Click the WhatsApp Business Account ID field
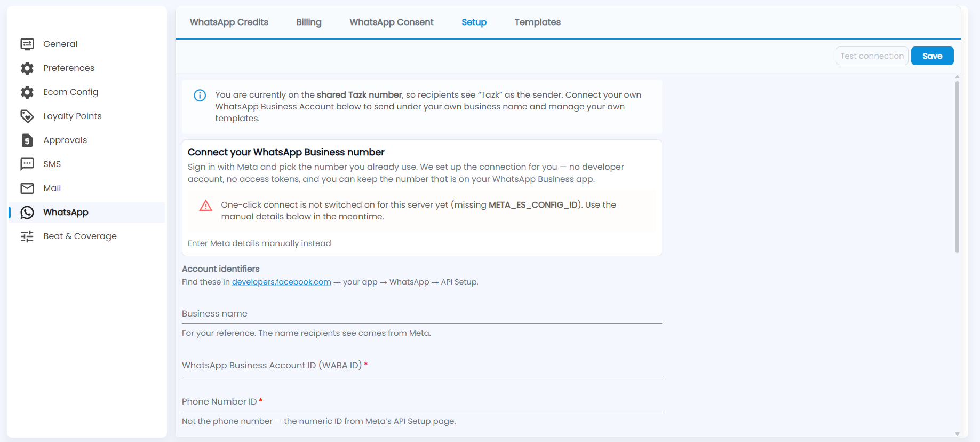The height and width of the screenshot is (442, 980). coord(422,366)
